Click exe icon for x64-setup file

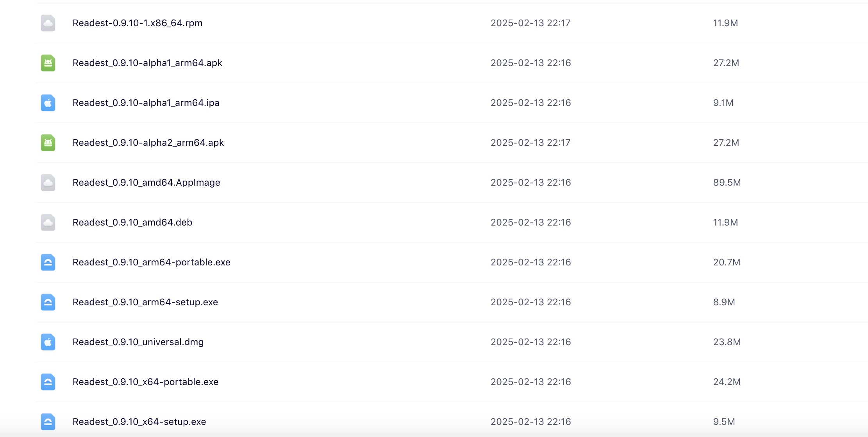pyautogui.click(x=48, y=422)
